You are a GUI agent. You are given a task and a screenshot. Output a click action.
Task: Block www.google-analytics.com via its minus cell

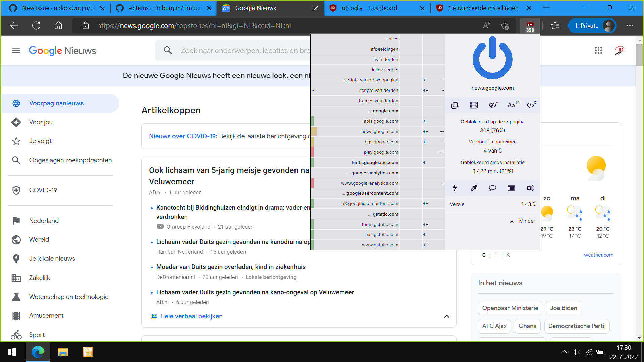tap(443, 183)
